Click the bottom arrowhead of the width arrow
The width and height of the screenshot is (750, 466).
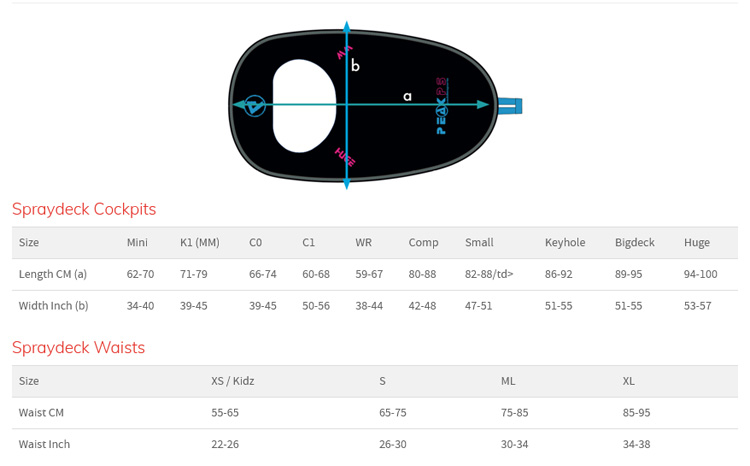pyautogui.click(x=347, y=183)
